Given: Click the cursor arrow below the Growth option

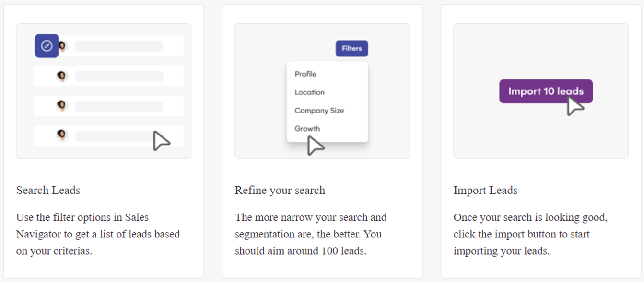Looking at the screenshot, I should click(x=315, y=146).
